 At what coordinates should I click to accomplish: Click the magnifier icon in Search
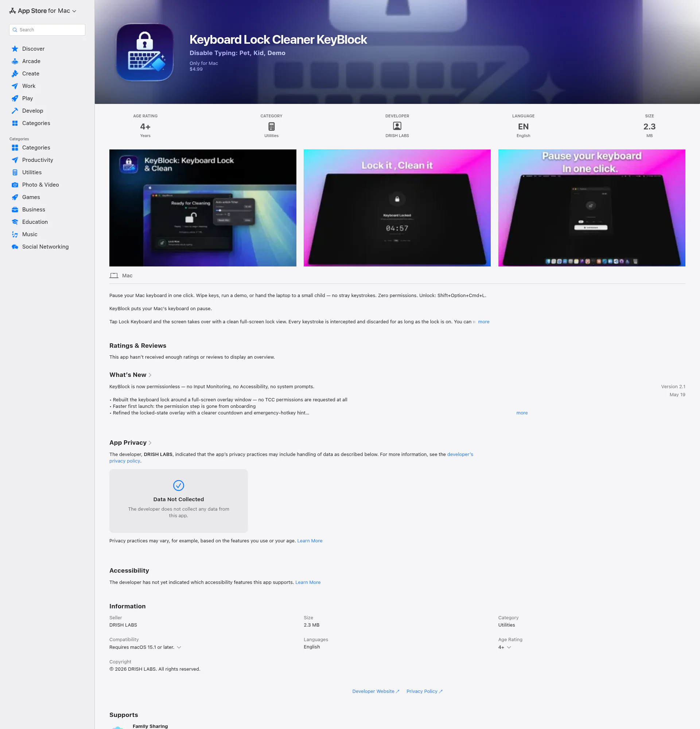(15, 30)
